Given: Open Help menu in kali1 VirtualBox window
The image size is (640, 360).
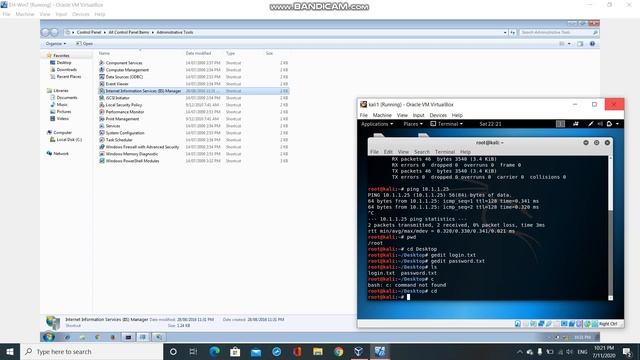Looking at the screenshot, I should (x=457, y=115).
